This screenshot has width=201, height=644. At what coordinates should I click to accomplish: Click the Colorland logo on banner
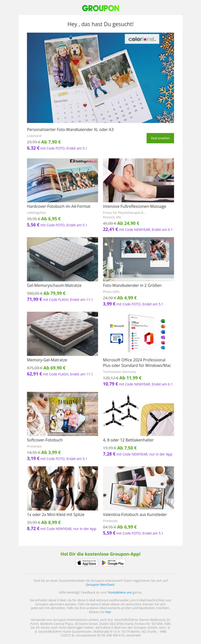point(142,38)
